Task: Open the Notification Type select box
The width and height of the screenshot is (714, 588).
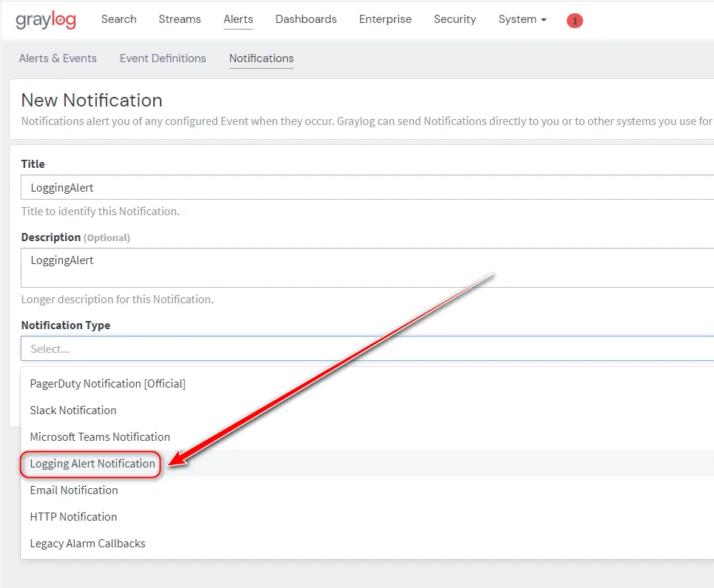Action: tap(367, 349)
